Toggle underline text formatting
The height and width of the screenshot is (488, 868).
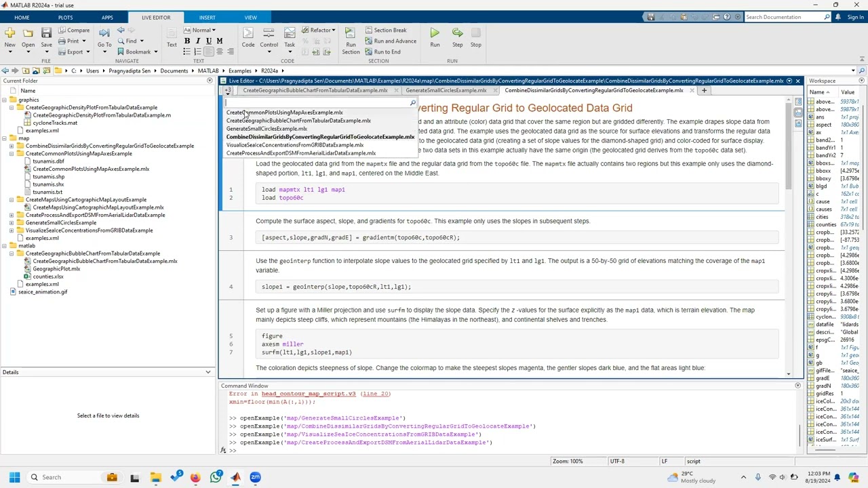click(208, 41)
